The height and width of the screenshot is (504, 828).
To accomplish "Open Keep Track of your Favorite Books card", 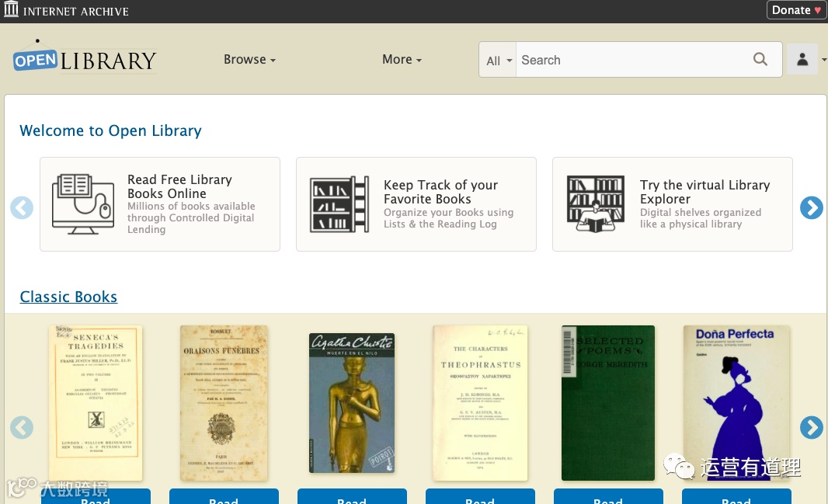I will pyautogui.click(x=416, y=204).
